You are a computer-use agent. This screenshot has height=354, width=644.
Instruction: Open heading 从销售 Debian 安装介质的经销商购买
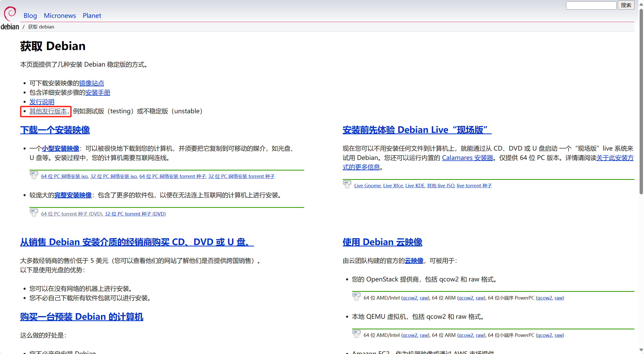[x=137, y=242]
